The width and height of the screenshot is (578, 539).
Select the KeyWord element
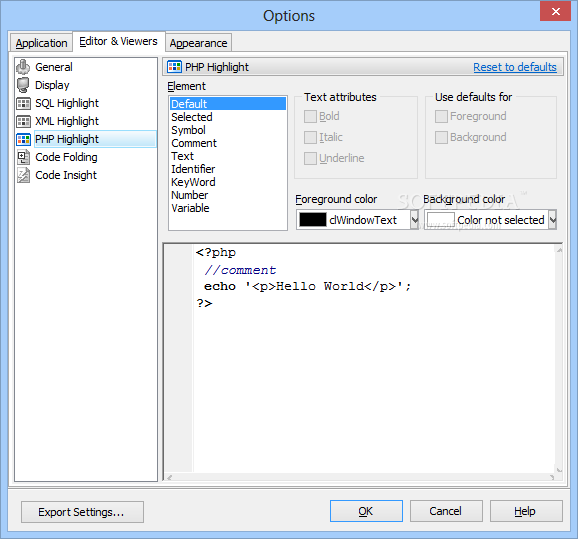(228, 182)
